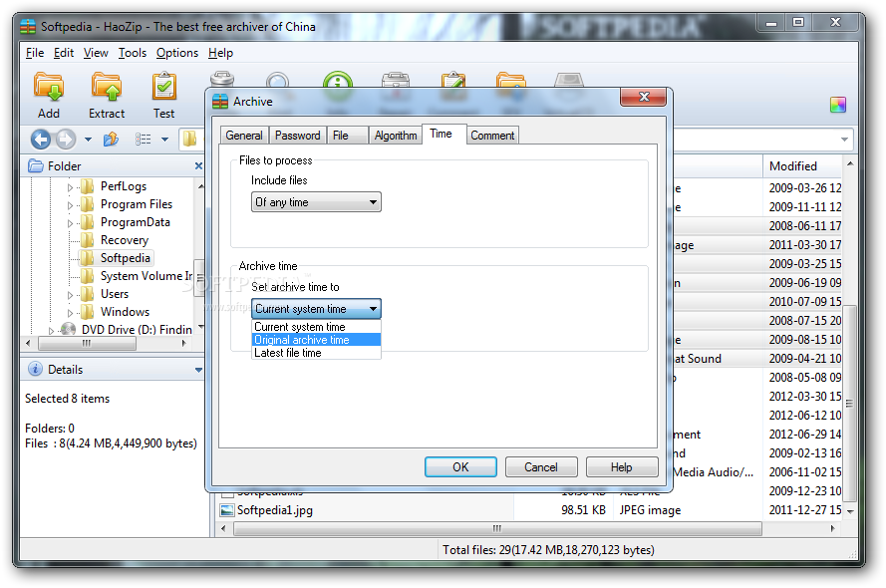886x588 pixels.
Task: Expand the PerfLogs tree node
Action: coord(70,187)
